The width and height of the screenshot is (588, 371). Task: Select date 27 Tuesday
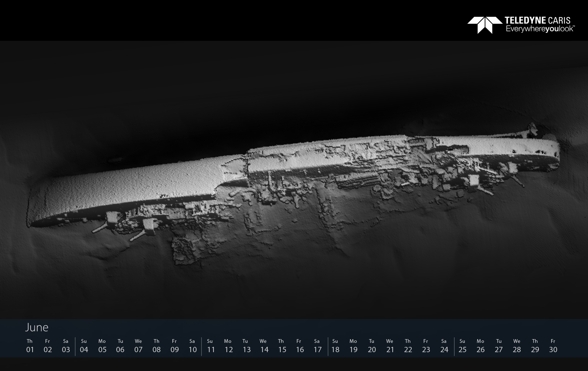499,346
